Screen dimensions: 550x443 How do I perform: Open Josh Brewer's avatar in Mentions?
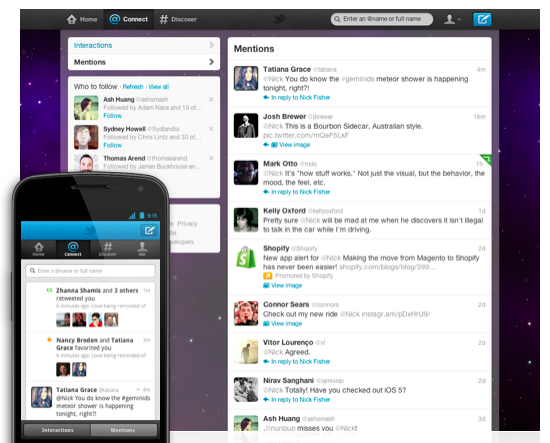tap(246, 126)
